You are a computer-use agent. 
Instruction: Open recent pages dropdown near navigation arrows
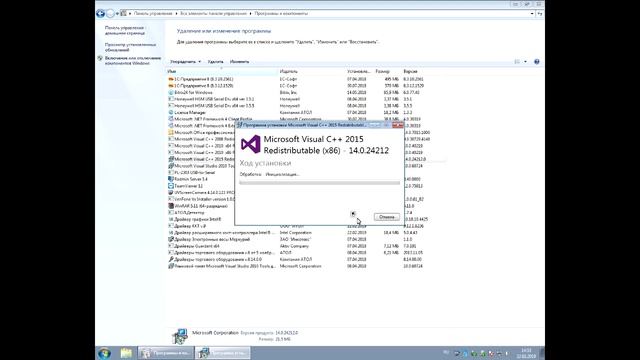coord(118,13)
